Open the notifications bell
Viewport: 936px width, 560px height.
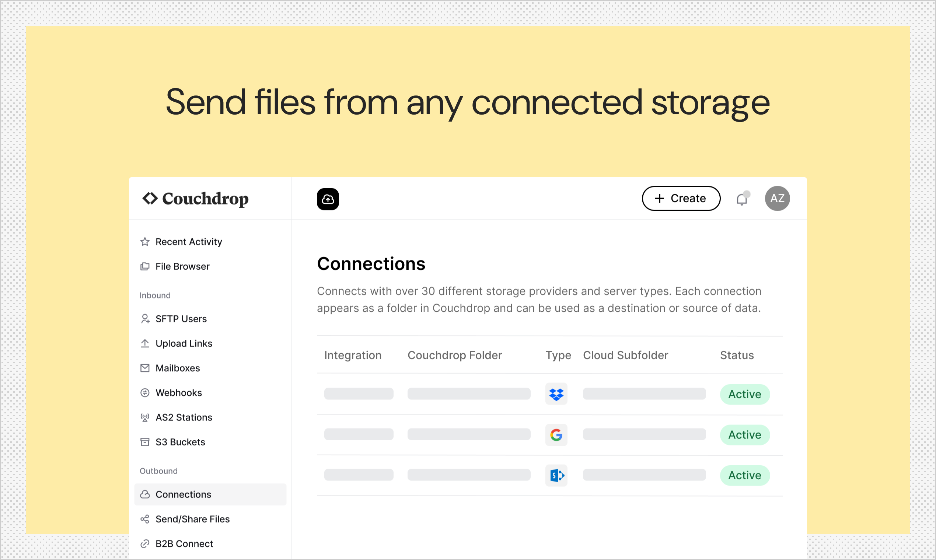click(x=742, y=199)
